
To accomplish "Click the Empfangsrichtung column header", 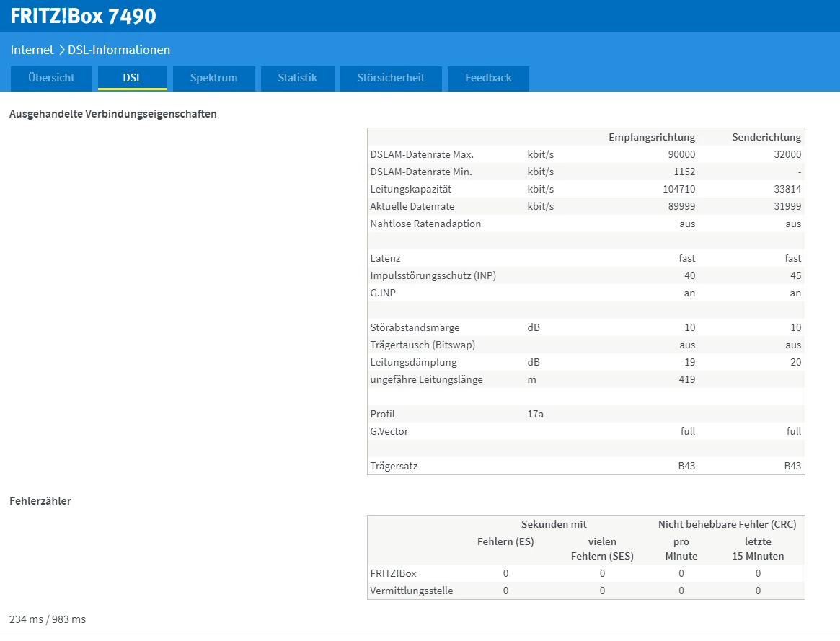I will coord(651,137).
